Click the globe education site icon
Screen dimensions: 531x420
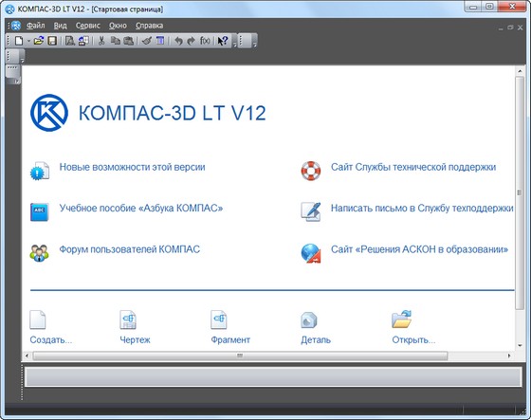311,253
